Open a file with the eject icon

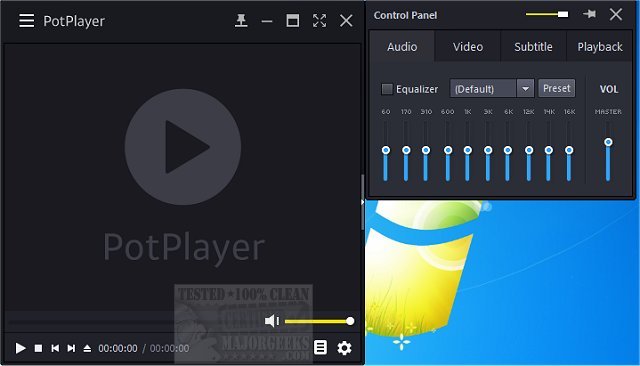pyautogui.click(x=87, y=348)
